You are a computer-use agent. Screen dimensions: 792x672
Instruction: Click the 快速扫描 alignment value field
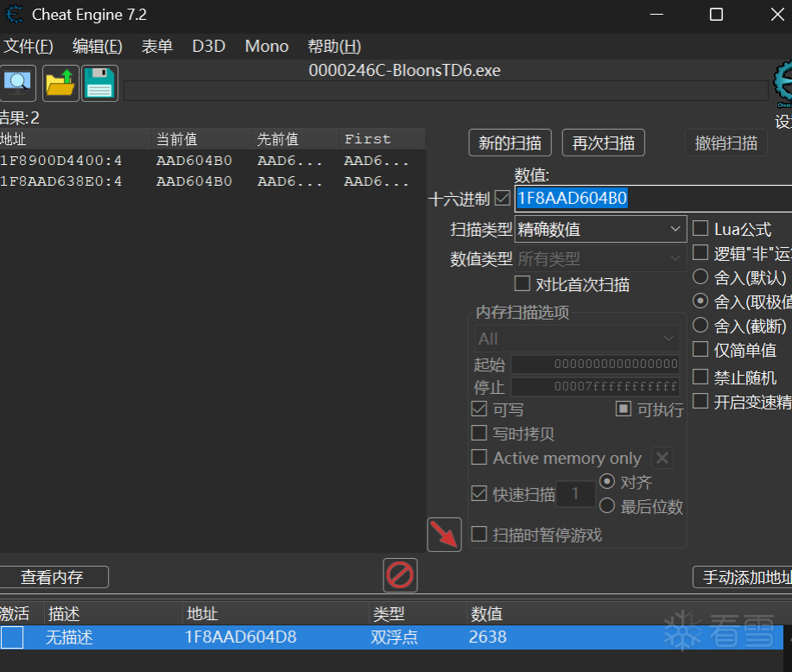click(x=575, y=494)
